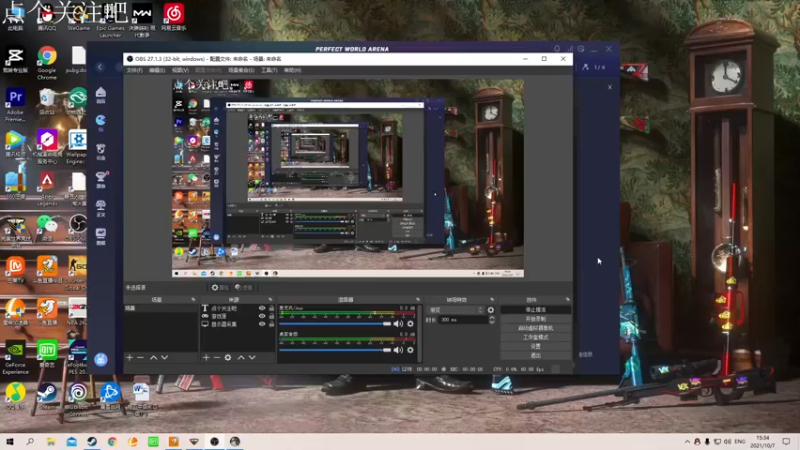800x450 pixels.
Task: Pop out the Controls dock panel
Action: (x=567, y=299)
